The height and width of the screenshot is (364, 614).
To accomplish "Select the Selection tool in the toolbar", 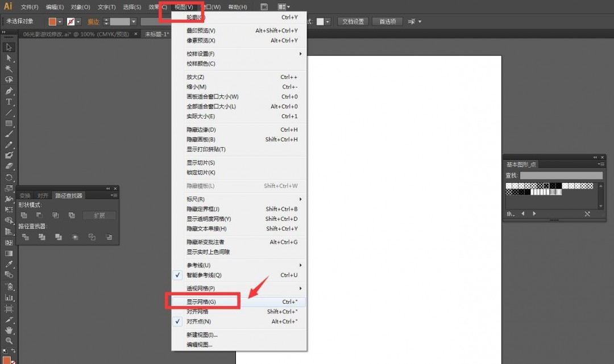I will [9, 48].
